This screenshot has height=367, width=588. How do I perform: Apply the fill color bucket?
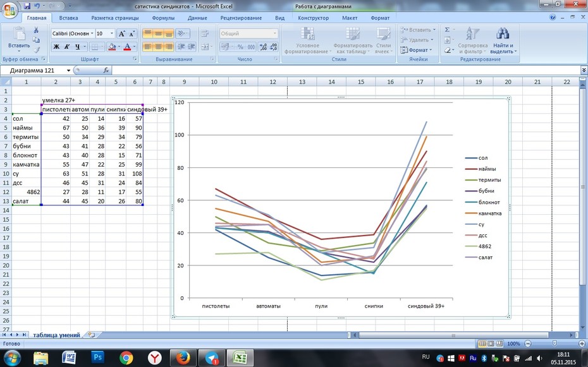pos(112,47)
